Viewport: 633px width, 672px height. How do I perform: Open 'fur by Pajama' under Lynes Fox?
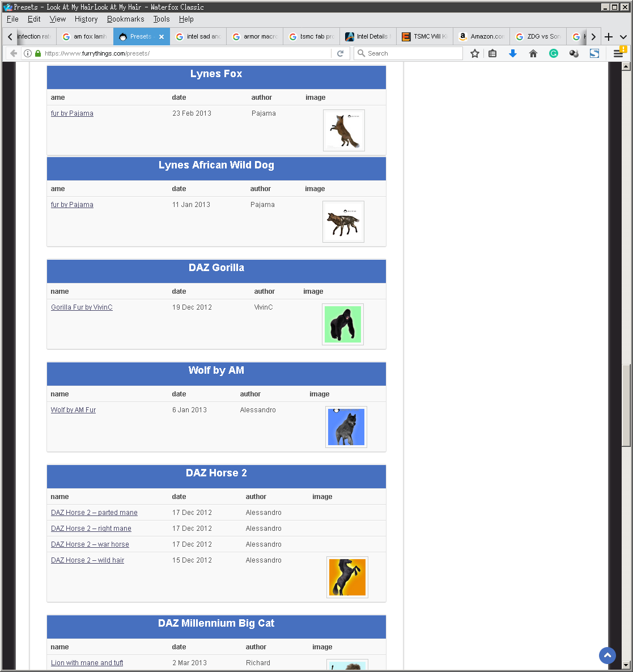[x=72, y=113]
